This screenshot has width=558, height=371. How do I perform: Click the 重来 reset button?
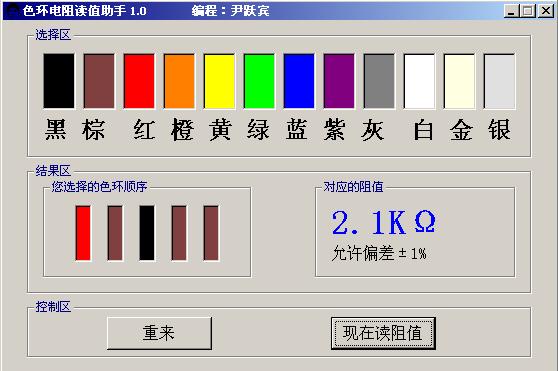coord(159,333)
